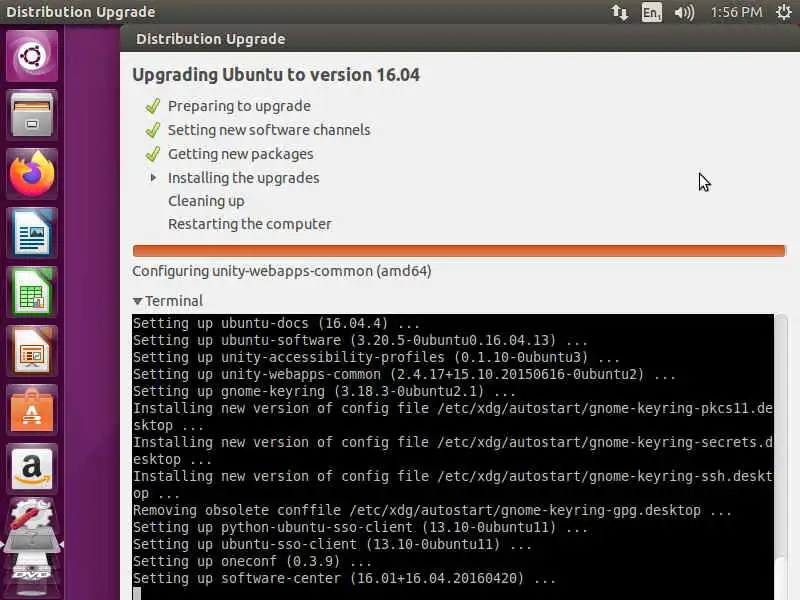
Task: Open LibreOffice Writer from the launcher
Action: coord(32,233)
